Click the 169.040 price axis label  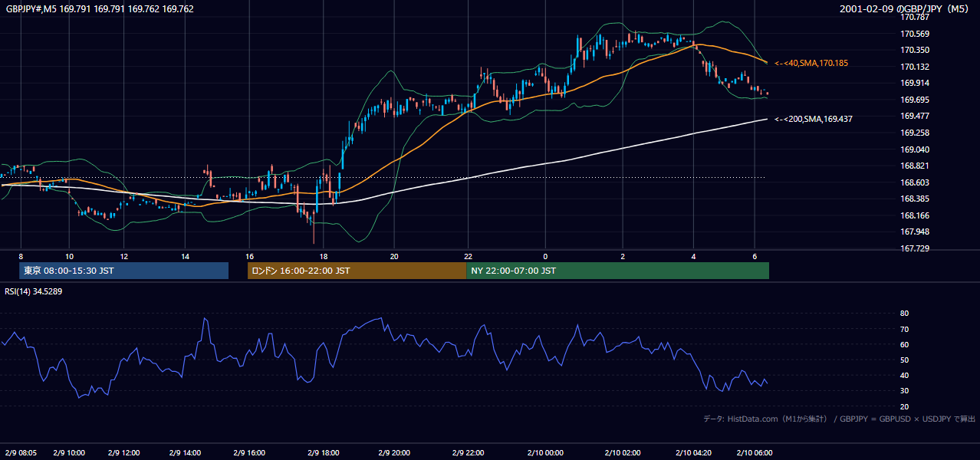(916, 149)
